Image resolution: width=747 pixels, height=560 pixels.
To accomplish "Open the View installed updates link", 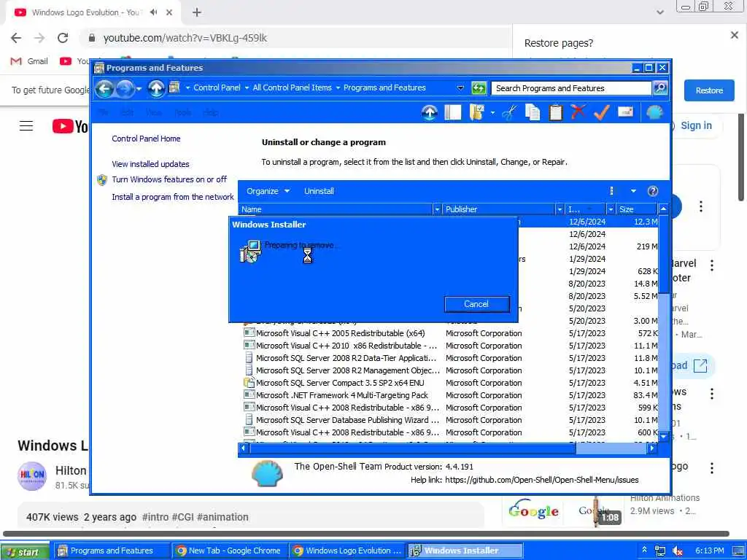I will (x=150, y=164).
